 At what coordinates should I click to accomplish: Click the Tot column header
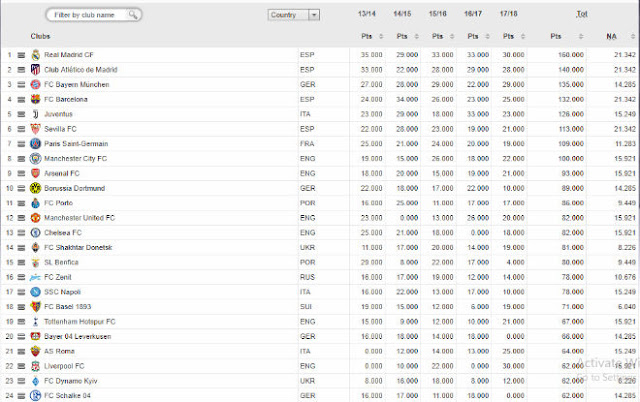(x=582, y=14)
